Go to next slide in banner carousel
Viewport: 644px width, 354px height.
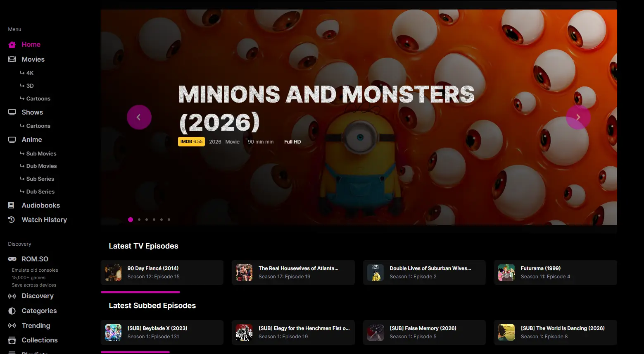[578, 117]
